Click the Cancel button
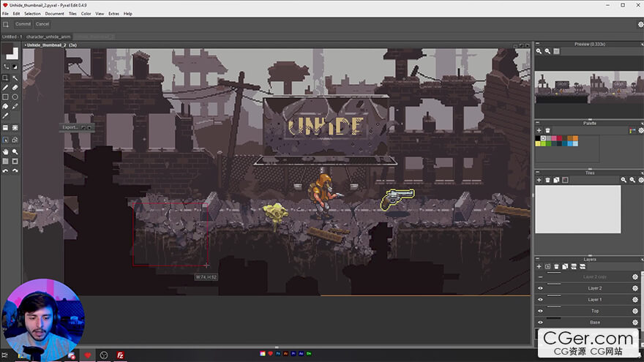The width and height of the screenshot is (644, 362). click(x=42, y=24)
